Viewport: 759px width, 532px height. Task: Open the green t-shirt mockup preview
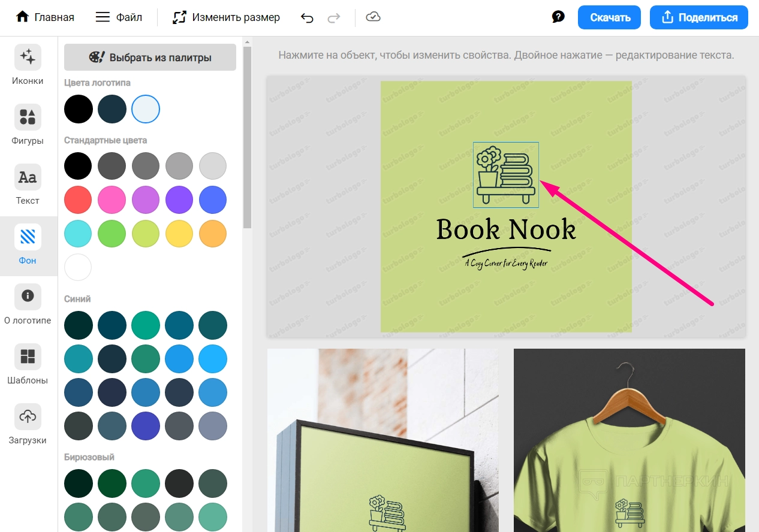(630, 440)
